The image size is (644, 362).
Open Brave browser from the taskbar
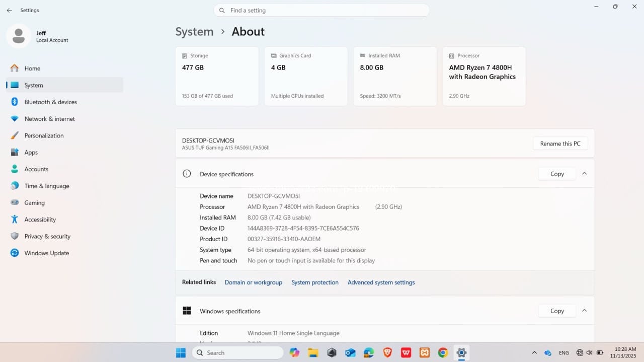pos(387,353)
